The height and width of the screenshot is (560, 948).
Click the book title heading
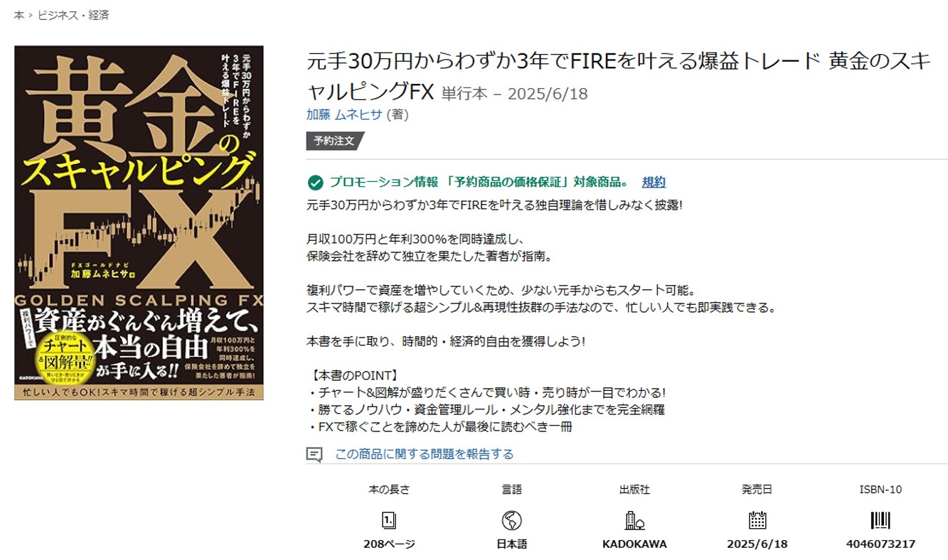tap(619, 77)
